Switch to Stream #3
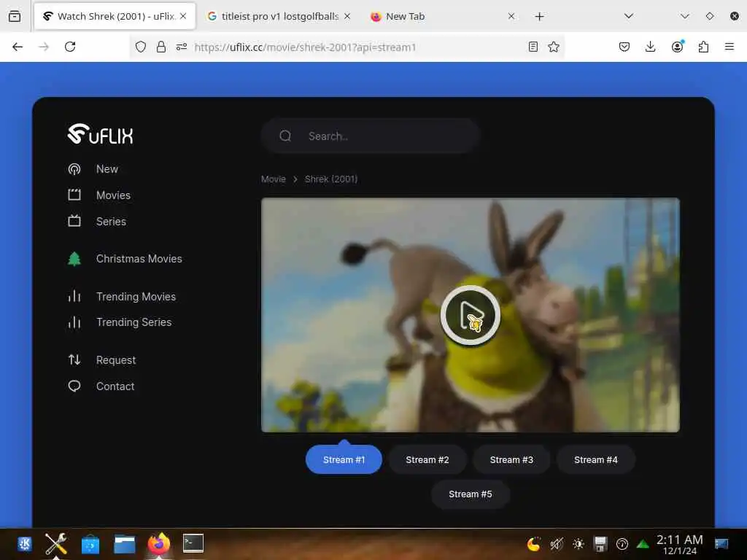 [x=511, y=459]
